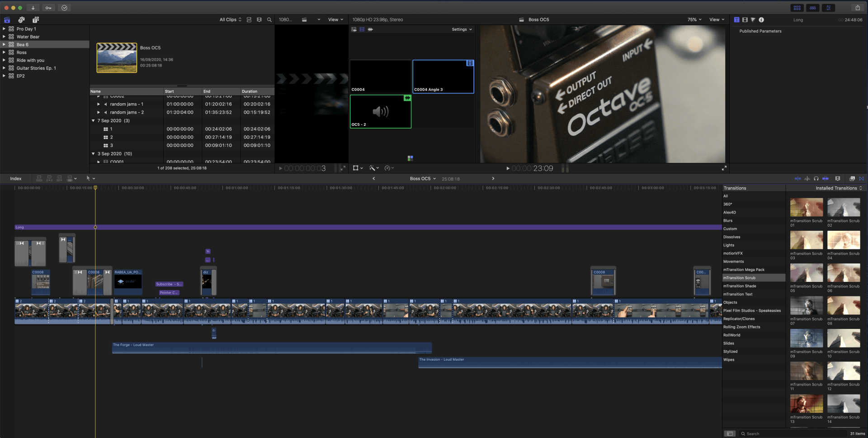This screenshot has width=868, height=438.
Task: Show the Photos and Audio sidebar
Action: point(21,20)
